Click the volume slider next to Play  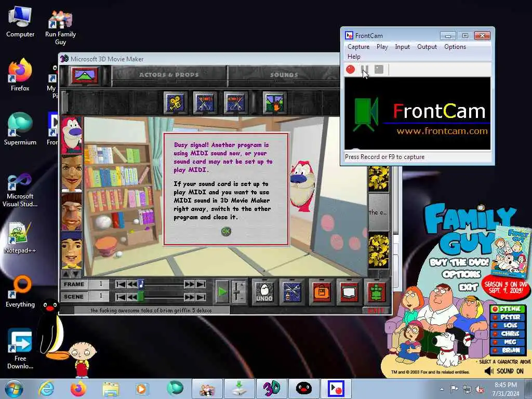click(x=238, y=291)
